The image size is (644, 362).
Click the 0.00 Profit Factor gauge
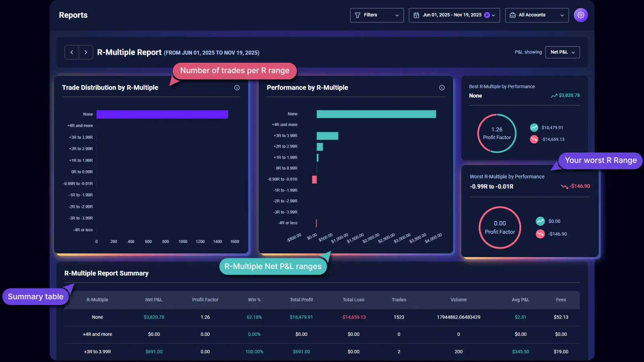500,227
